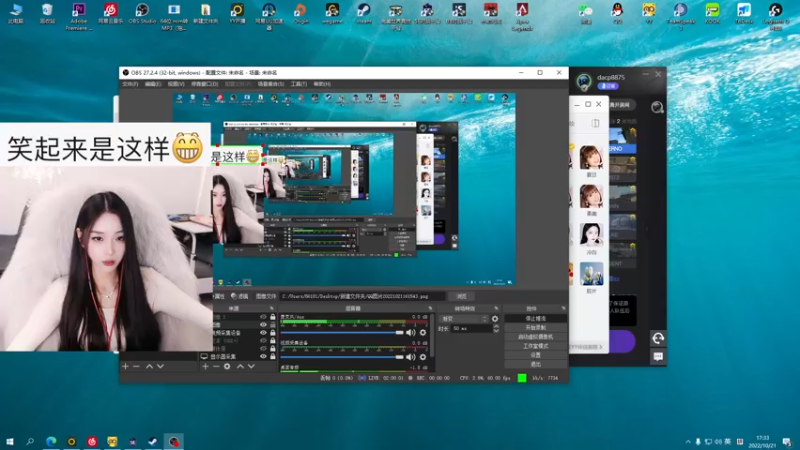
Task: Move the selected source down
Action: pyautogui.click(x=252, y=366)
